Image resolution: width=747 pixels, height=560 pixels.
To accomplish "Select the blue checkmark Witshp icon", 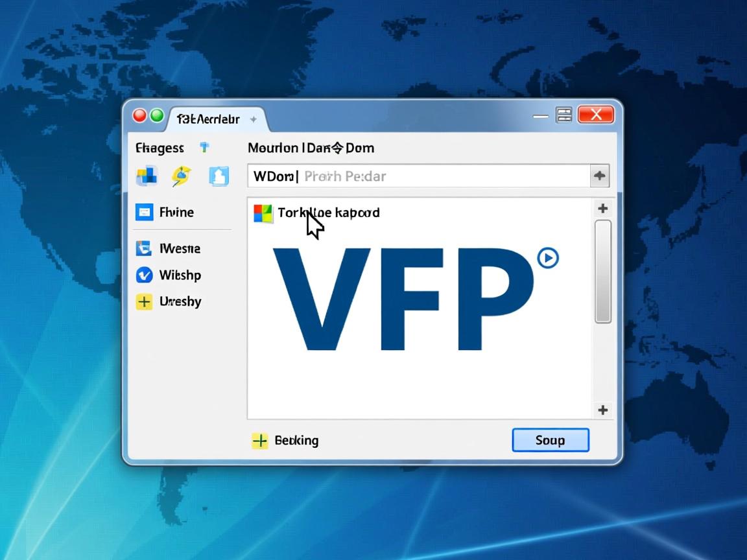I will pyautogui.click(x=145, y=275).
